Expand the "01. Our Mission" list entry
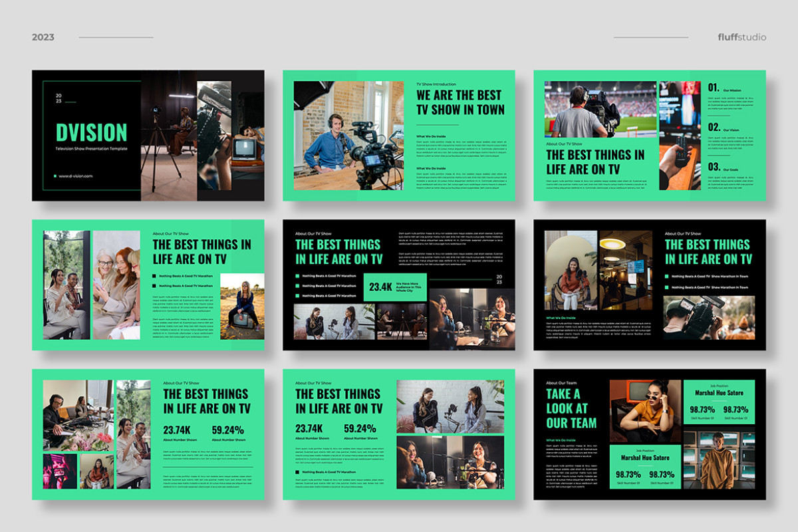This screenshot has height=532, width=798. pyautogui.click(x=725, y=88)
